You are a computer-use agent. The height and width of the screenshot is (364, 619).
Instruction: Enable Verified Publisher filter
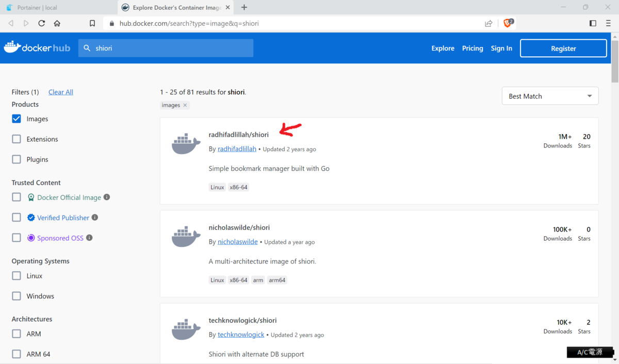pyautogui.click(x=17, y=218)
